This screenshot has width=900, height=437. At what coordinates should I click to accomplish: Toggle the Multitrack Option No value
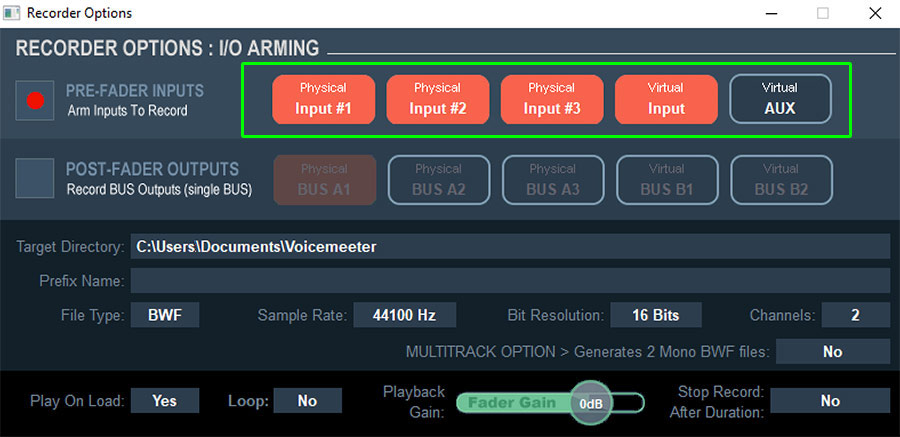833,351
